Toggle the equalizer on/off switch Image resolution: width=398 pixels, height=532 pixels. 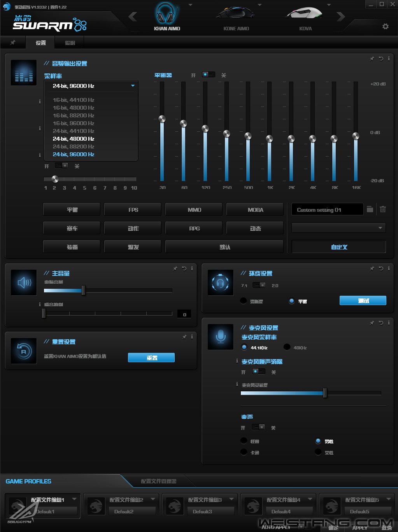(x=208, y=74)
